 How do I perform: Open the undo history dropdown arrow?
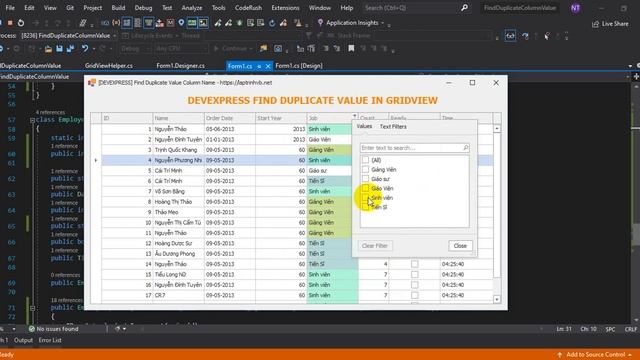[94, 49]
